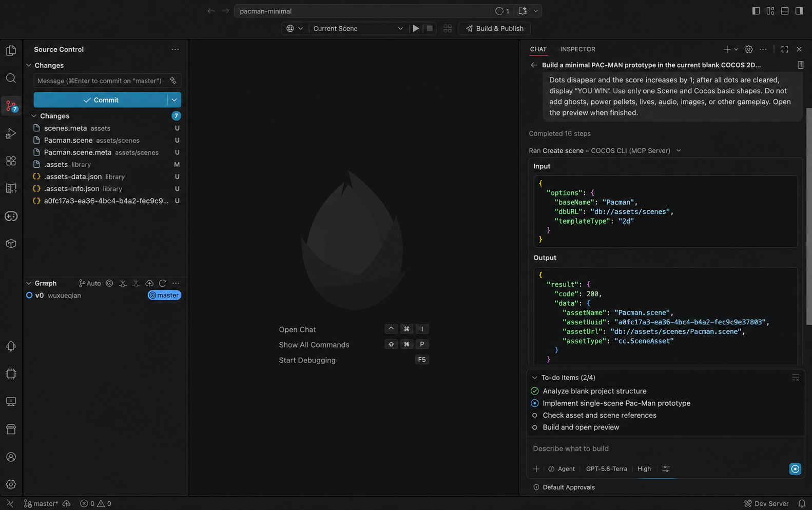Screen dimensions: 812x510
Task: Toggle primary side bar layout icon
Action: tap(756, 11)
